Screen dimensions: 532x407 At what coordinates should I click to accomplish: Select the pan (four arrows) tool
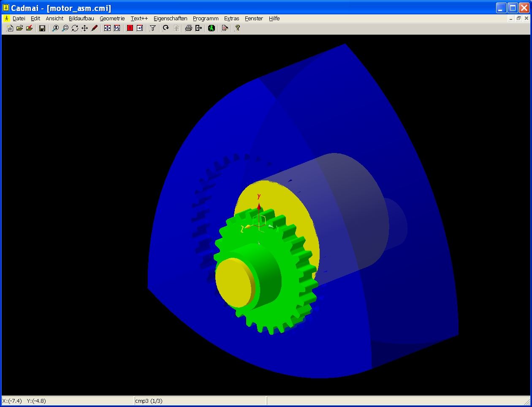point(84,28)
